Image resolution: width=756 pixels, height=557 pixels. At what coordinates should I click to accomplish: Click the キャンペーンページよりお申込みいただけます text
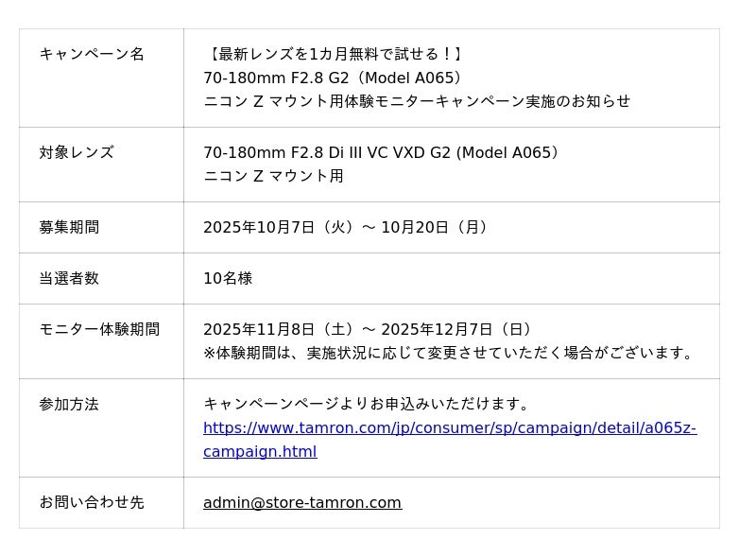tap(369, 404)
